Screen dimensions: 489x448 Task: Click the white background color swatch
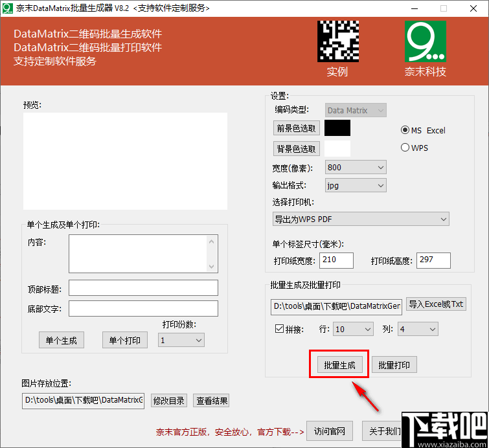pos(337,149)
